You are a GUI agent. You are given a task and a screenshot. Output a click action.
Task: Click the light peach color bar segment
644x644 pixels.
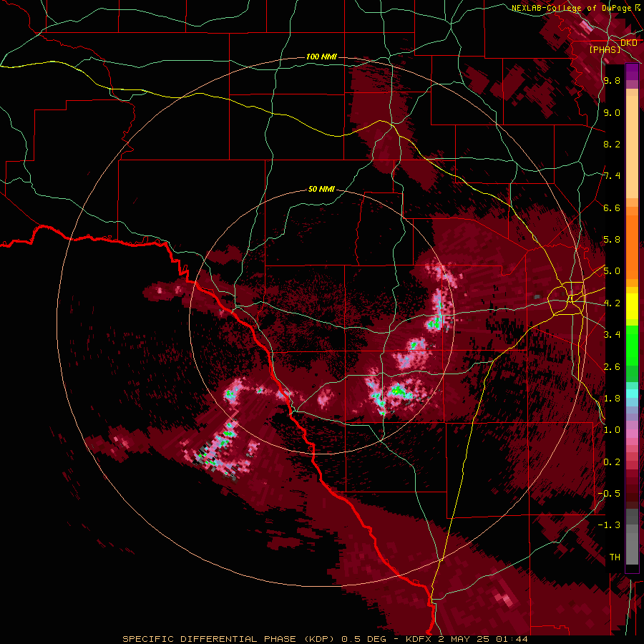click(x=632, y=147)
